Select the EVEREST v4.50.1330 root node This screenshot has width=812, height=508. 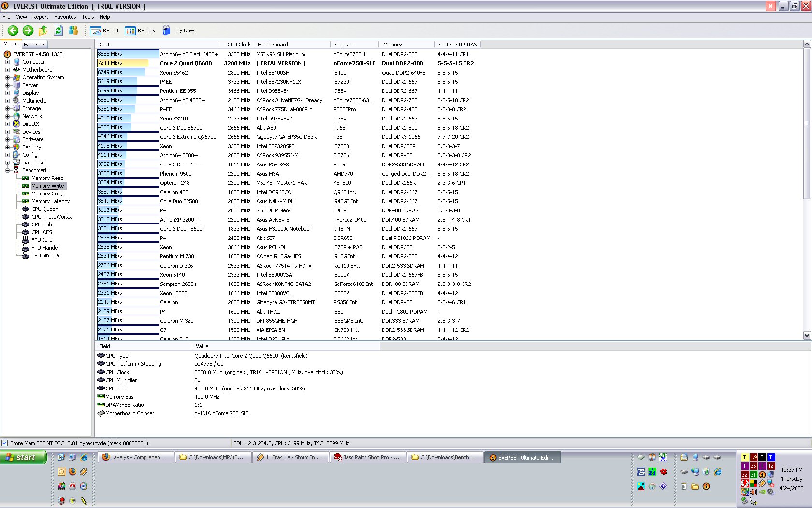38,54
